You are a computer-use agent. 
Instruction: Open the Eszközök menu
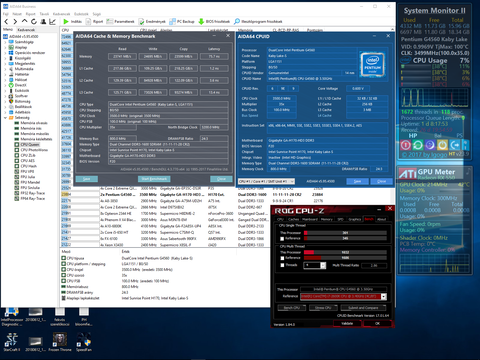click(81, 14)
